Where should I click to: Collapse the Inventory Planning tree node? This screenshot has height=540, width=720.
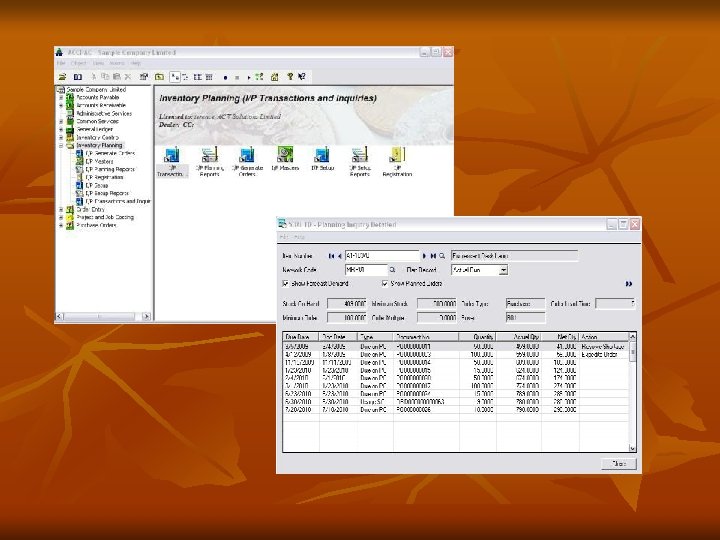(61, 145)
